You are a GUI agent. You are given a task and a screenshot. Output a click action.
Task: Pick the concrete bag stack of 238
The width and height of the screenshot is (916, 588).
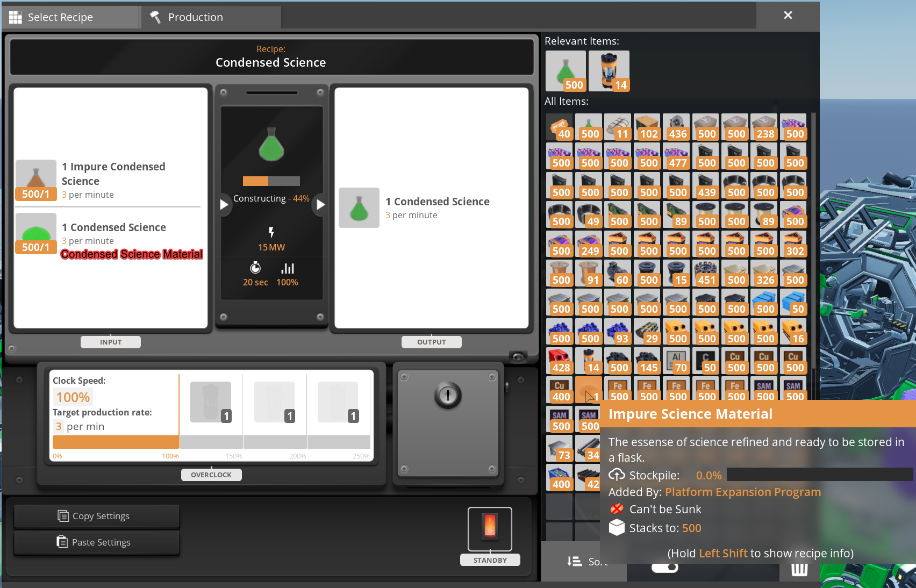764,127
